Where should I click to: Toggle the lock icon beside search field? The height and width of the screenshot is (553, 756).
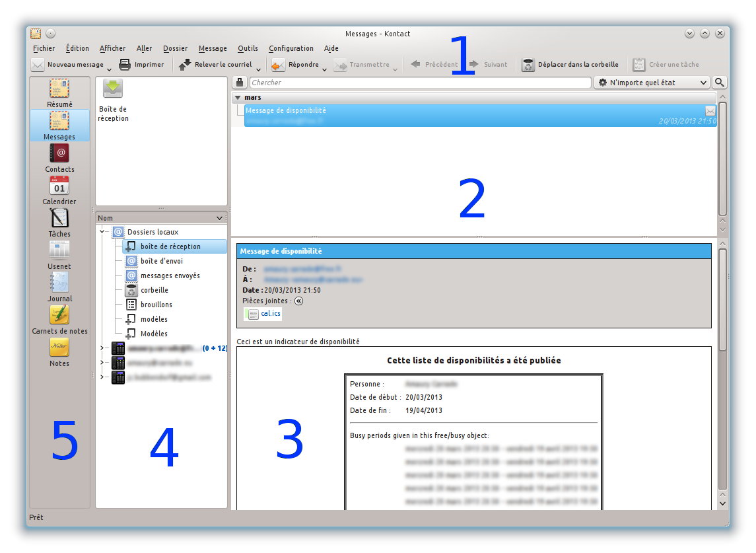coord(240,83)
